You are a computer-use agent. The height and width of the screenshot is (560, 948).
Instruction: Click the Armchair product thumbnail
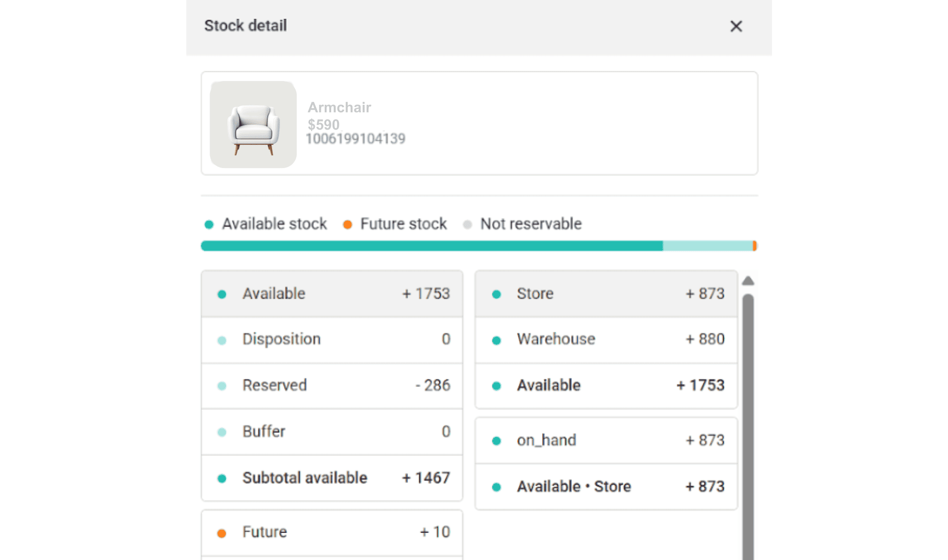[x=253, y=125]
